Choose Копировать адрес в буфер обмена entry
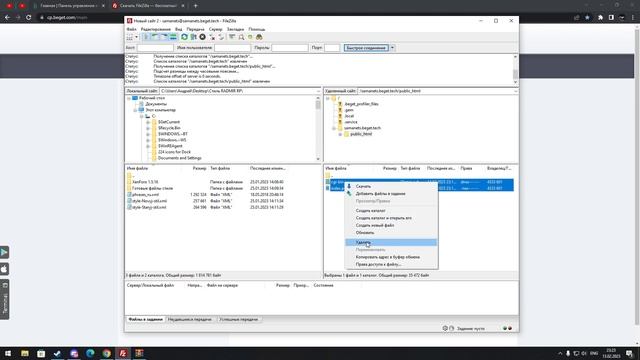 click(x=391, y=258)
